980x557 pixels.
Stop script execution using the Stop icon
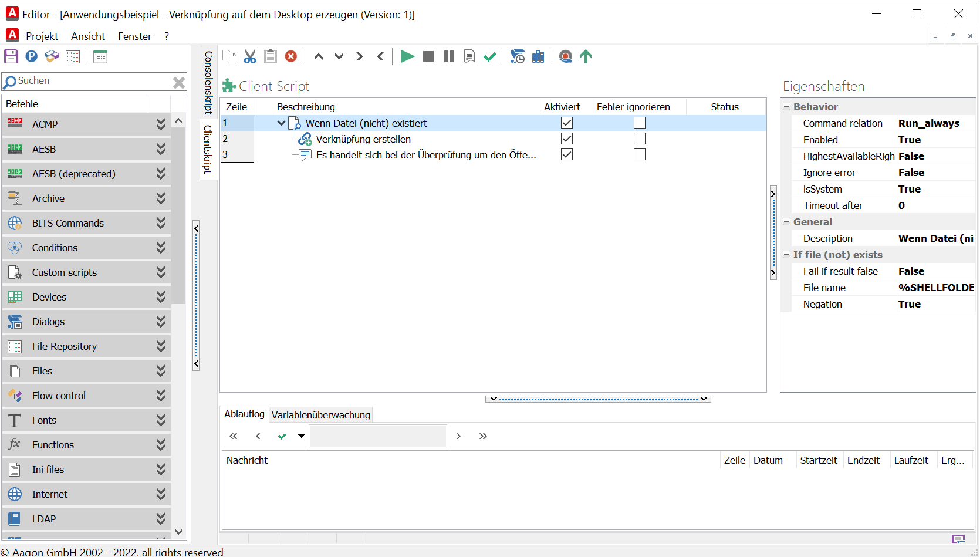tap(428, 56)
